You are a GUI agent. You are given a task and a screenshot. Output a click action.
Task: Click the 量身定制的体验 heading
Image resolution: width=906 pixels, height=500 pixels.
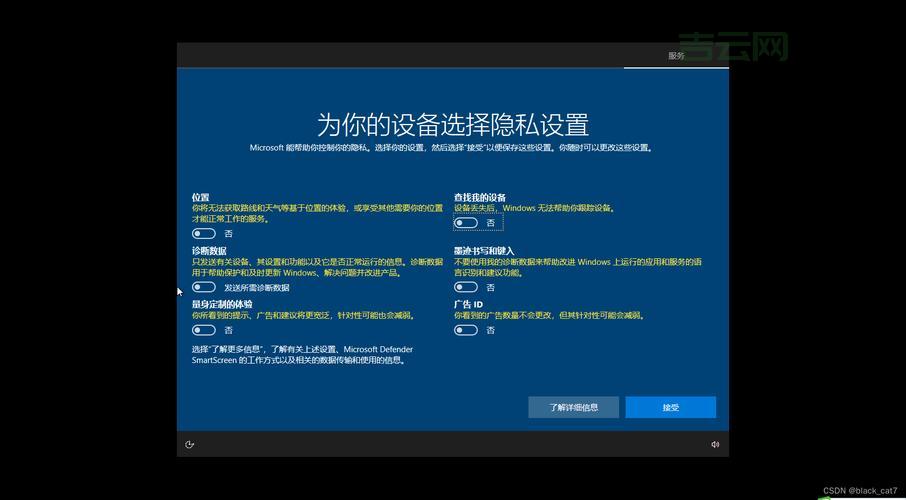[x=222, y=304]
